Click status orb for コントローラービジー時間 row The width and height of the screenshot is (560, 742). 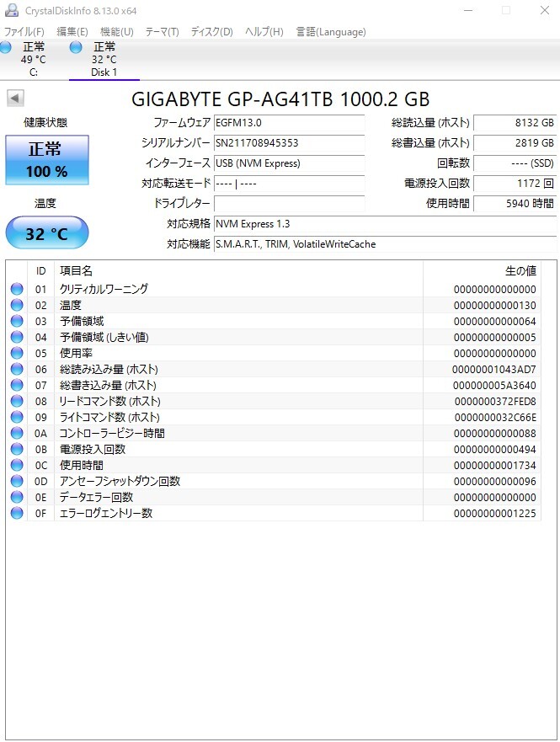pos(17,433)
